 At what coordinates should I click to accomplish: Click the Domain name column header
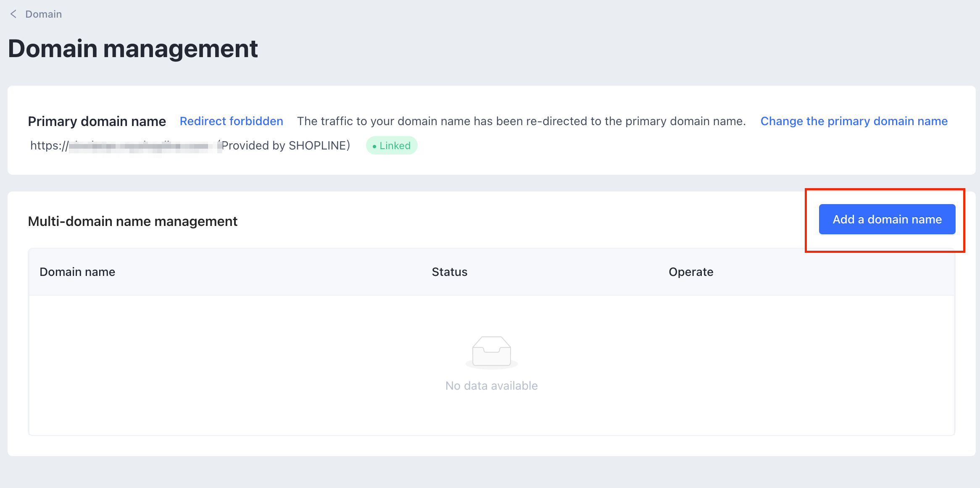(x=77, y=272)
